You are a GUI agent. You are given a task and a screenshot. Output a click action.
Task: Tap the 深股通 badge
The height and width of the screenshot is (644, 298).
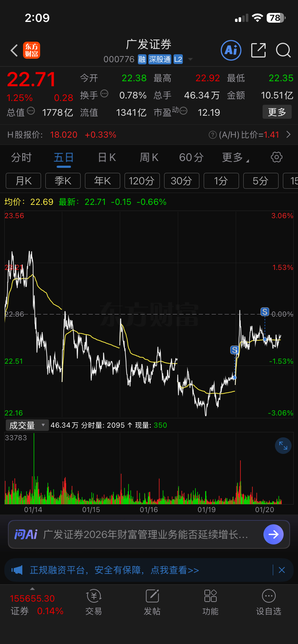[x=160, y=59]
